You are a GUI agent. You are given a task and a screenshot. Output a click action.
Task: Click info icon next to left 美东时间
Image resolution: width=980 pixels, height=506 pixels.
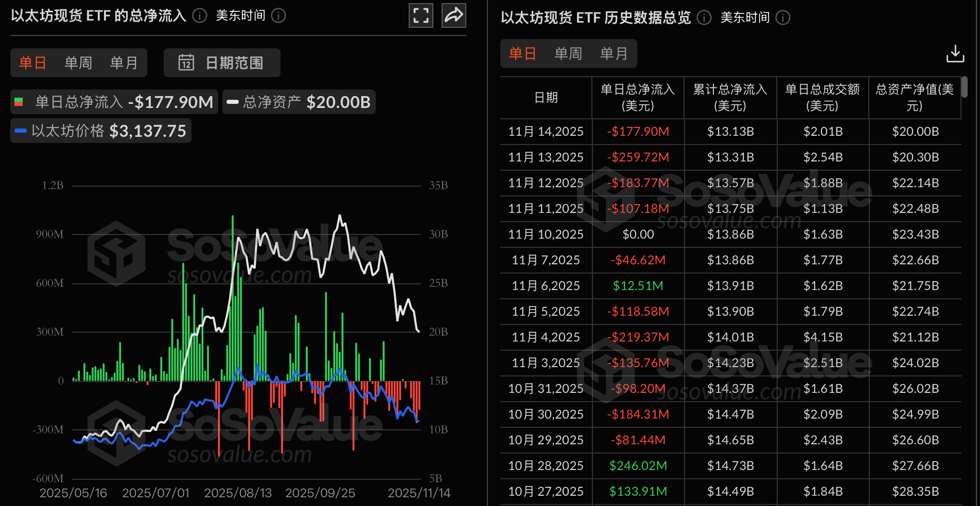pyautogui.click(x=278, y=15)
